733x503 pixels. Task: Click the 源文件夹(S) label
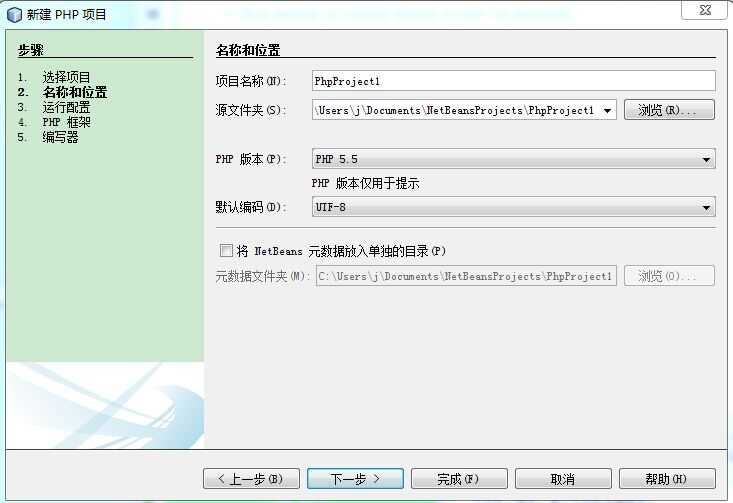[251, 110]
